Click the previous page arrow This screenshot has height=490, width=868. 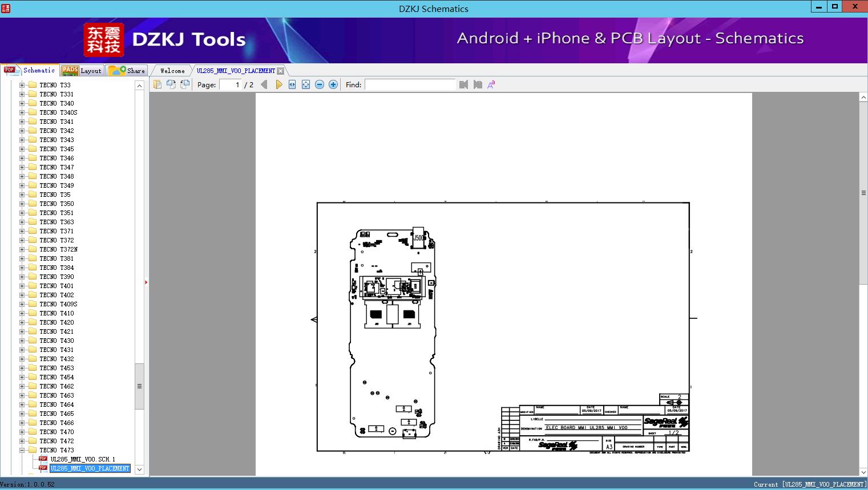tap(264, 84)
